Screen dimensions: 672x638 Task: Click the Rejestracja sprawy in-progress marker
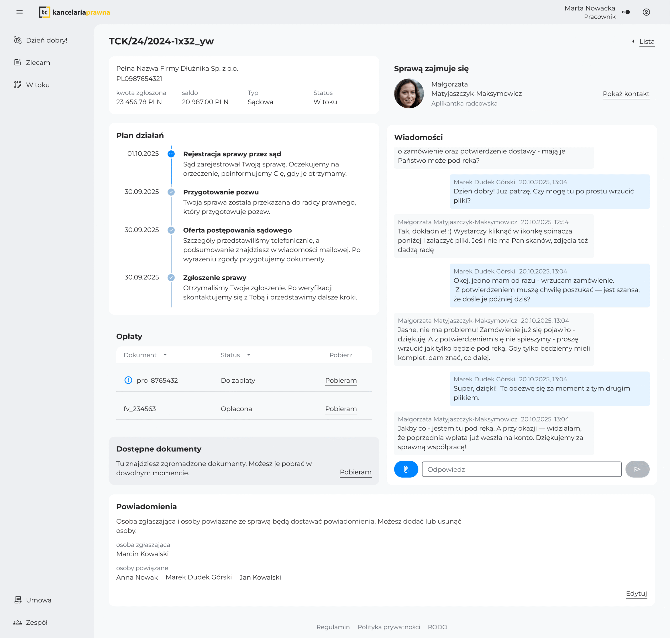(171, 154)
